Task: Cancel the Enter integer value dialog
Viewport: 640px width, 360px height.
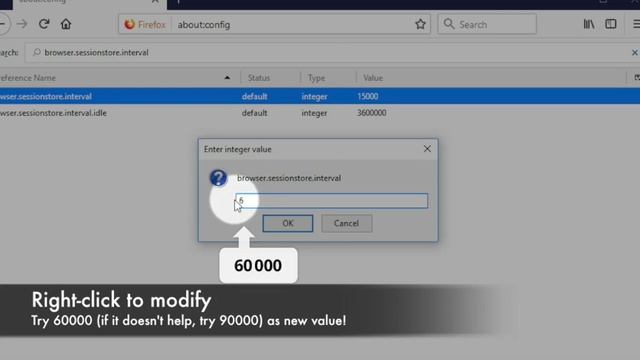Action: click(x=347, y=223)
